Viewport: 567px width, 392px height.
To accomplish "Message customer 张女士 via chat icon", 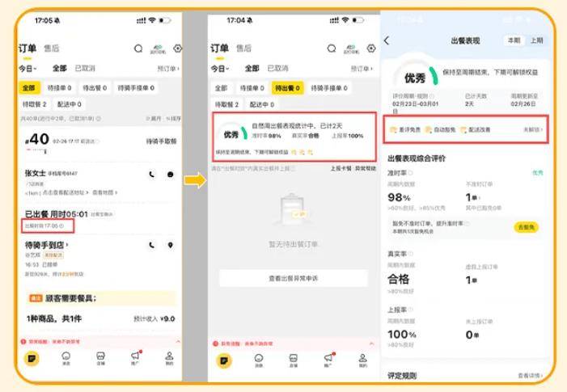I will pos(171,175).
